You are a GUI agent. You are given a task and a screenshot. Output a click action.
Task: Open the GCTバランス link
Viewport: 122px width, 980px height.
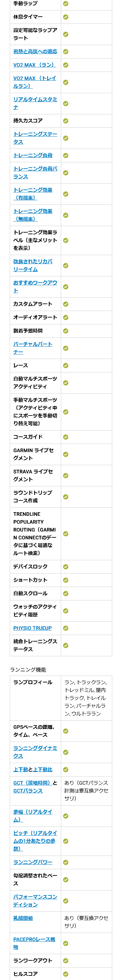28,791
